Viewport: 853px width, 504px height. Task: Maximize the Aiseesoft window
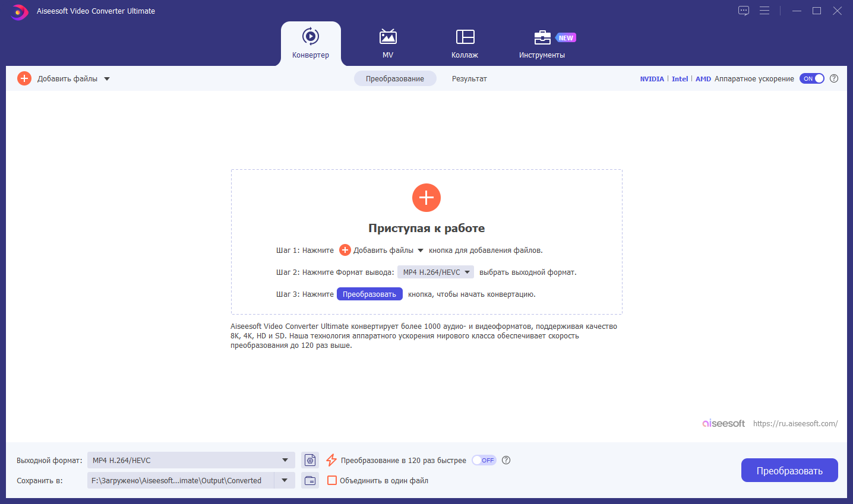(817, 11)
